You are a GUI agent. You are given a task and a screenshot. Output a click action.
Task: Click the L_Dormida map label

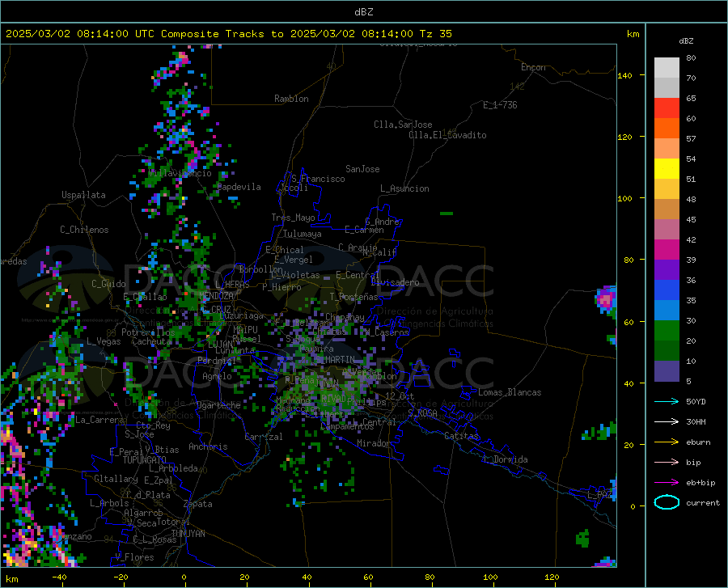pos(506,459)
